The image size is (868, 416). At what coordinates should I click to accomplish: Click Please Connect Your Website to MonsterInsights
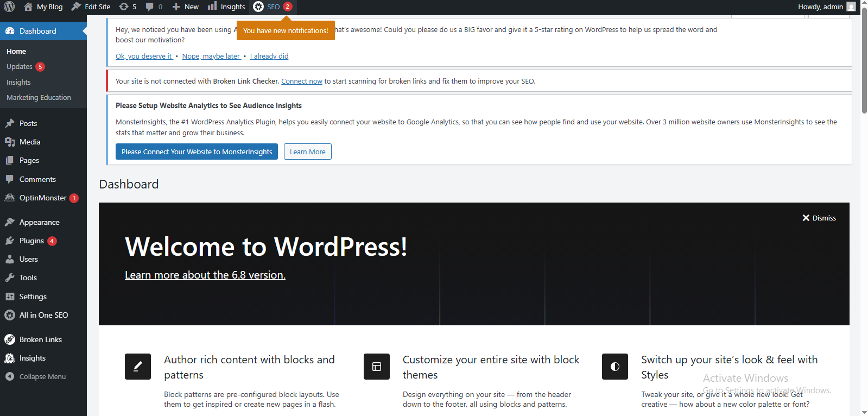click(x=197, y=152)
